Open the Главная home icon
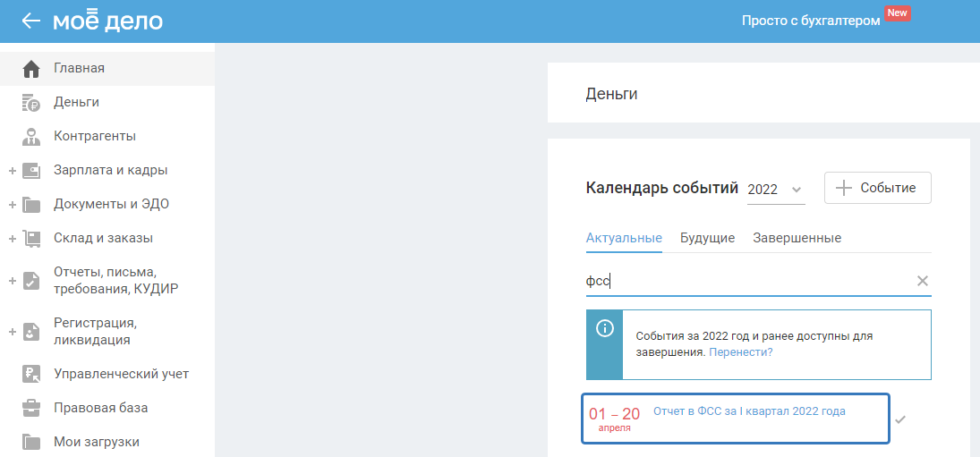Screen dimensions: 980x457 pyautogui.click(x=31, y=69)
